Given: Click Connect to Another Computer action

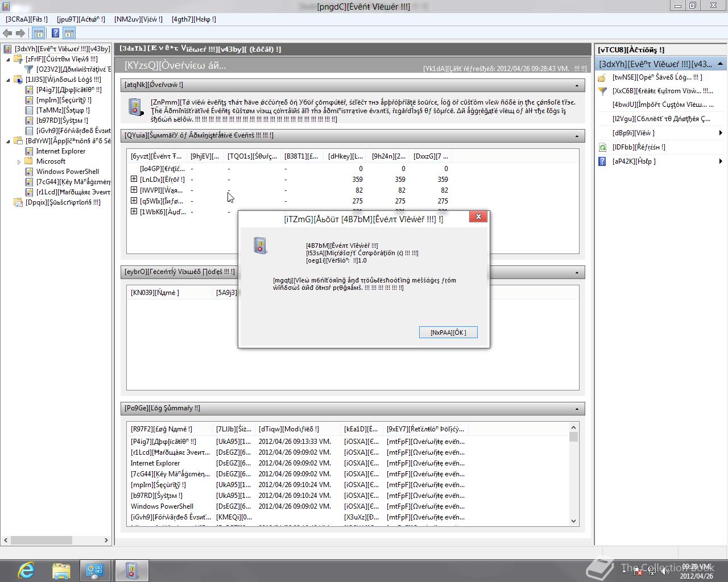Looking at the screenshot, I should tap(661, 119).
